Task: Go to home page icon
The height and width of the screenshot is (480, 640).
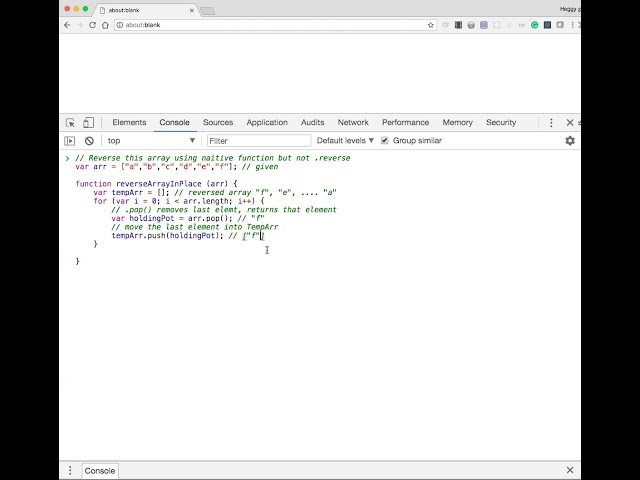Action: pos(105,25)
